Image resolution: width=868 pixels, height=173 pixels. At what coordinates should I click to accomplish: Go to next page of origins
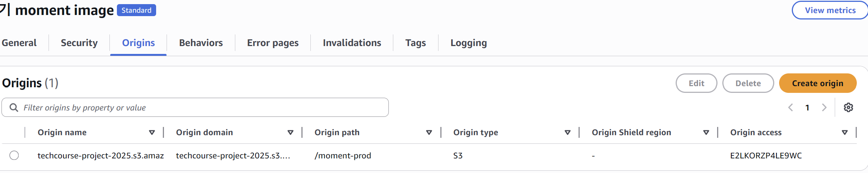pyautogui.click(x=824, y=108)
